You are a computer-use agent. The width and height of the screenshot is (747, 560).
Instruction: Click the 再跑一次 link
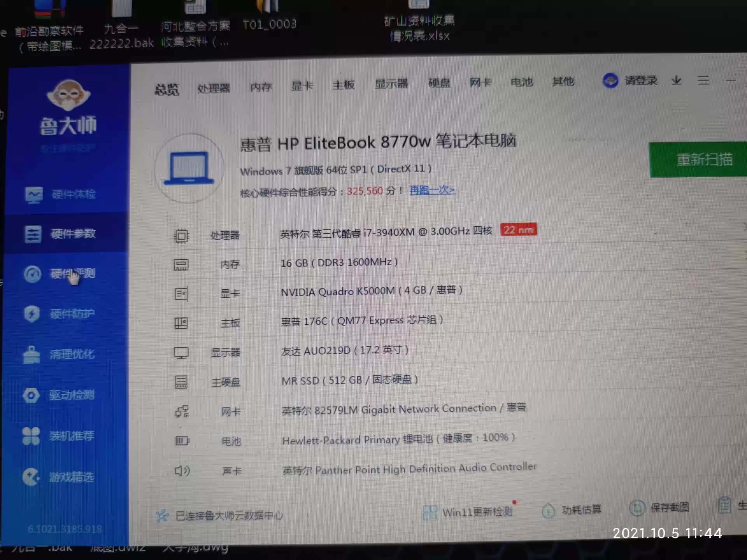432,190
